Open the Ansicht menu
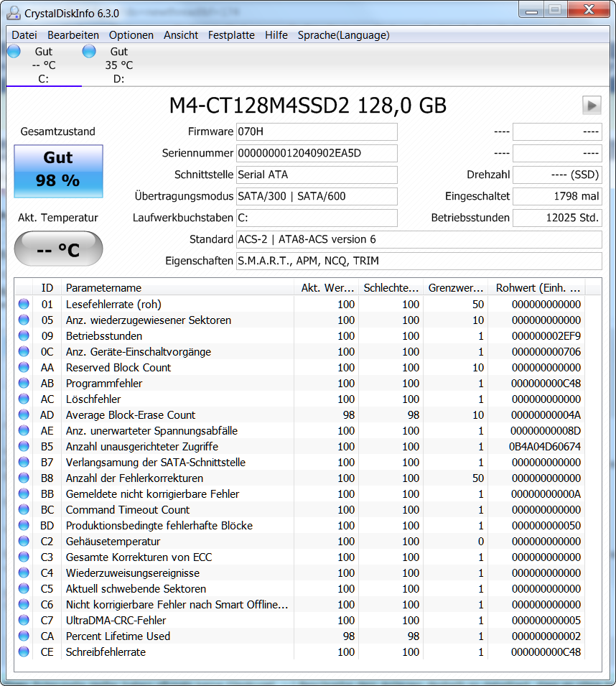Image resolution: width=616 pixels, height=686 pixels. [180, 35]
